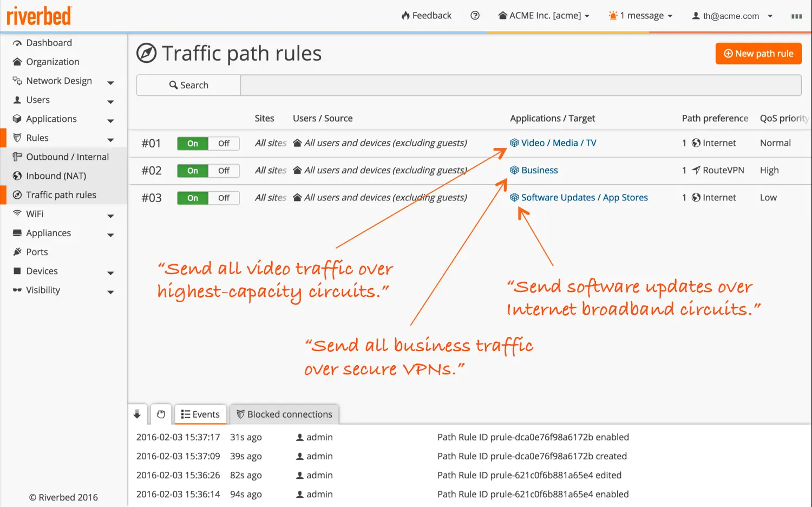
Task: Click in the search text field
Action: point(520,85)
